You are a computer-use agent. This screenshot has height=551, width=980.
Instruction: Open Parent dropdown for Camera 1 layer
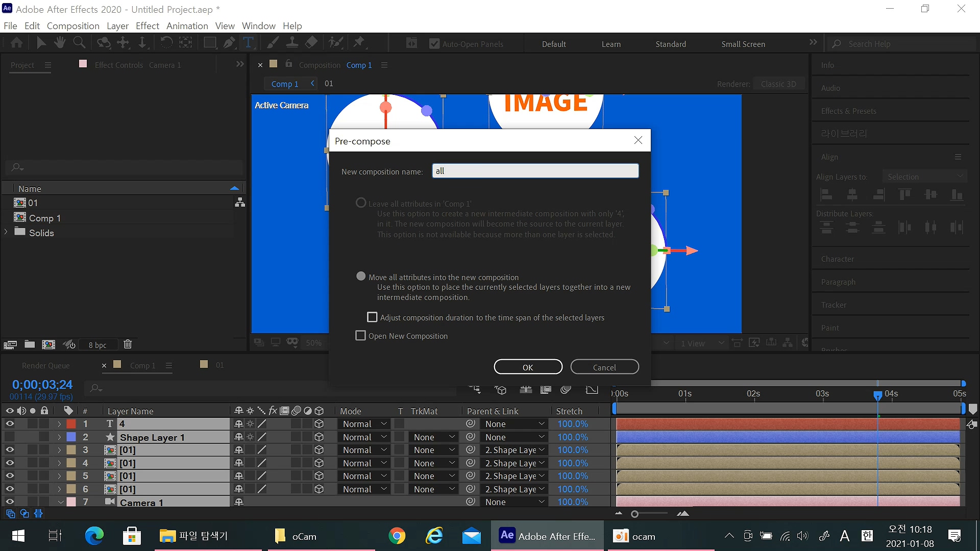514,502
